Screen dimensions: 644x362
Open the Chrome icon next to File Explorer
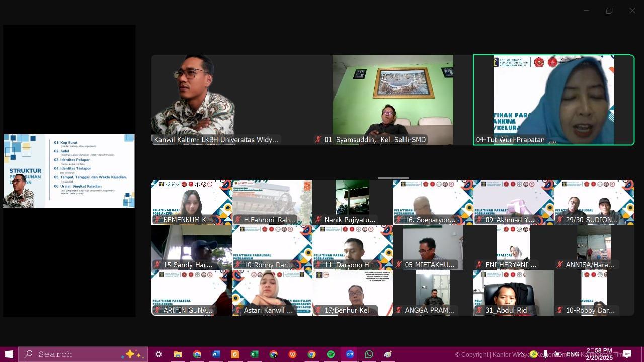click(197, 354)
